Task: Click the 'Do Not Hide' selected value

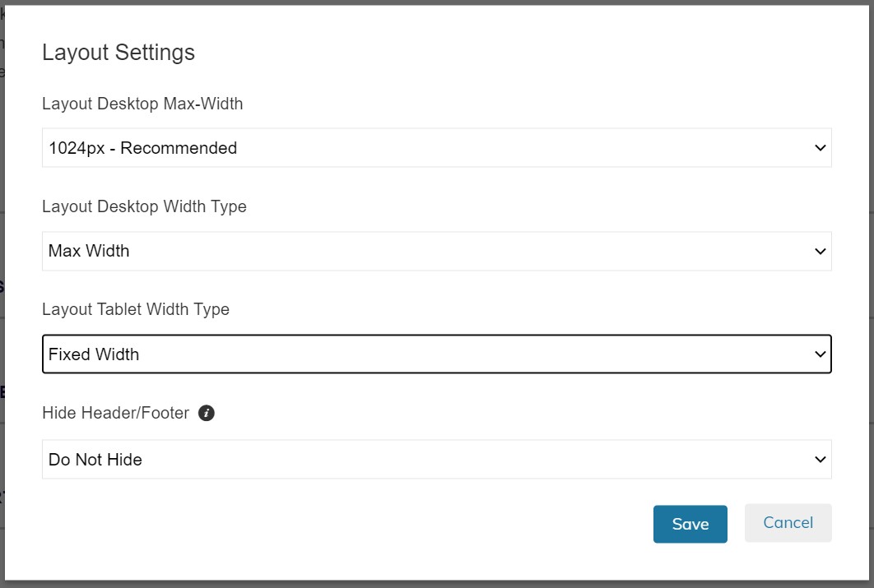Action: coord(95,460)
